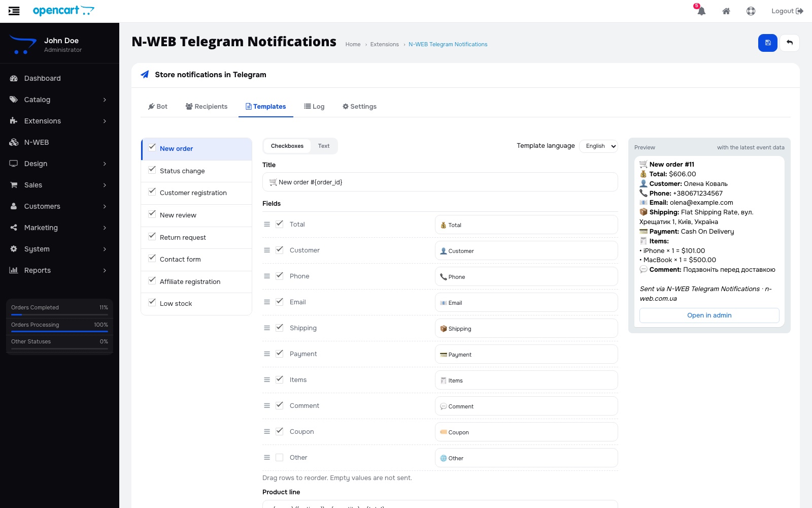This screenshot has width=812, height=508.
Task: Toggle the sidebar menu hamburger icon
Action: point(14,11)
